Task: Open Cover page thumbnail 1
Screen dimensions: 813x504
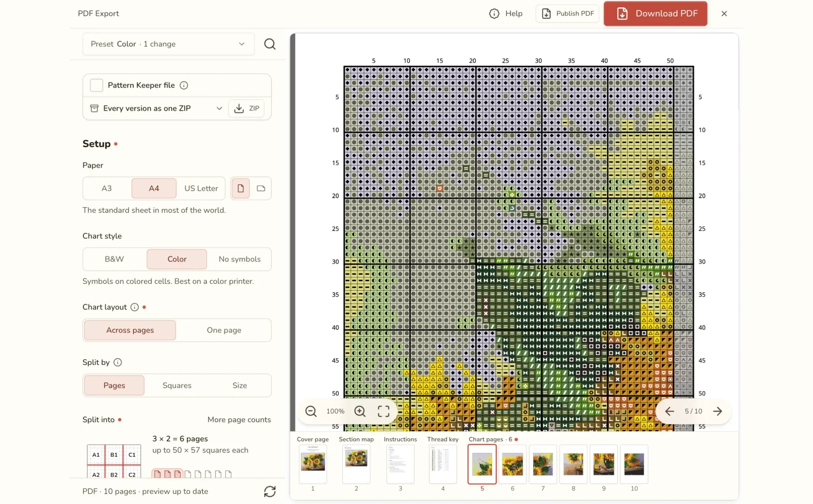Action: click(313, 464)
